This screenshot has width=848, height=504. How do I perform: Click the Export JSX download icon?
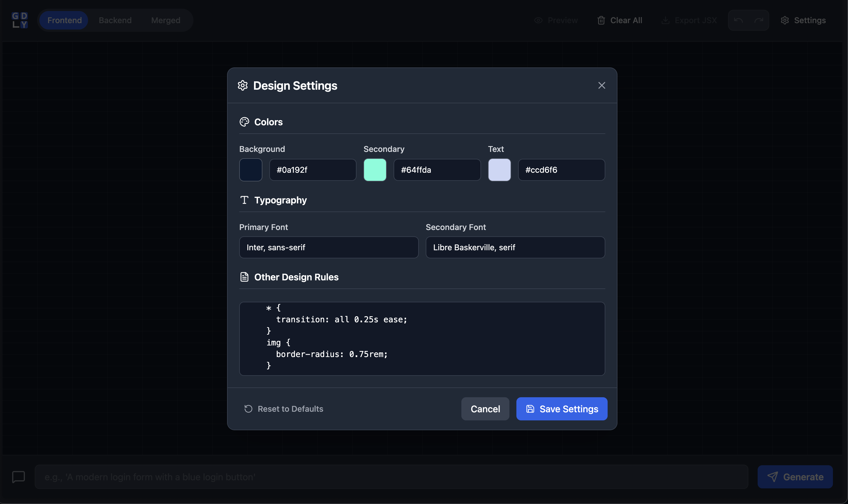pyautogui.click(x=665, y=20)
